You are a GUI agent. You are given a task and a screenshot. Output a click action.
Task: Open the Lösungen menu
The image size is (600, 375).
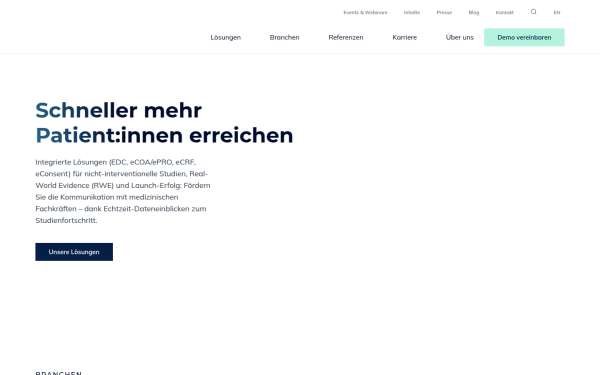tap(225, 38)
